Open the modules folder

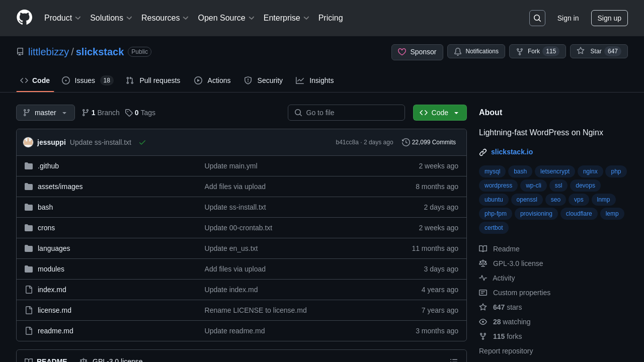coord(51,269)
